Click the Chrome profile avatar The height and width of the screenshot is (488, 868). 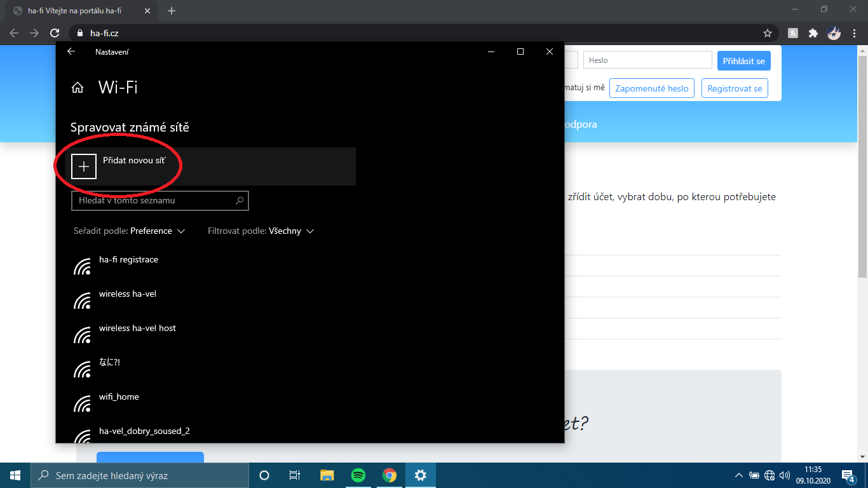(x=834, y=33)
